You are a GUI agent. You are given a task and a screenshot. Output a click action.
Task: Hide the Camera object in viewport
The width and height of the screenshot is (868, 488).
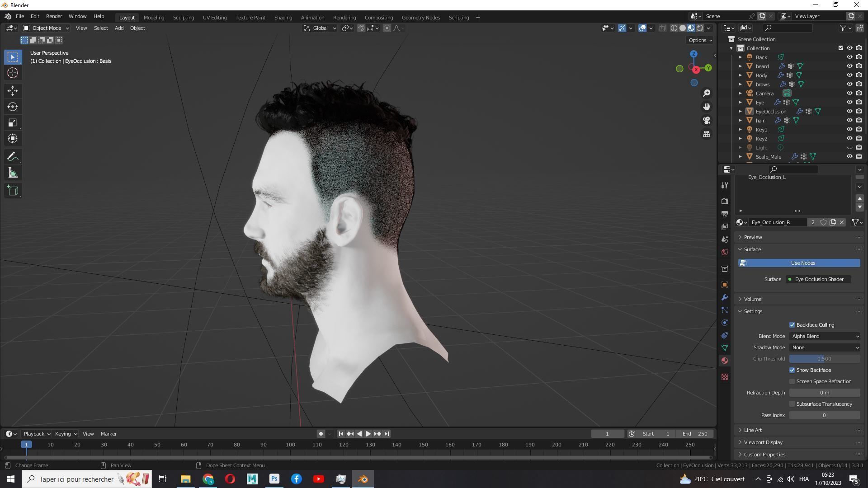pos(849,93)
